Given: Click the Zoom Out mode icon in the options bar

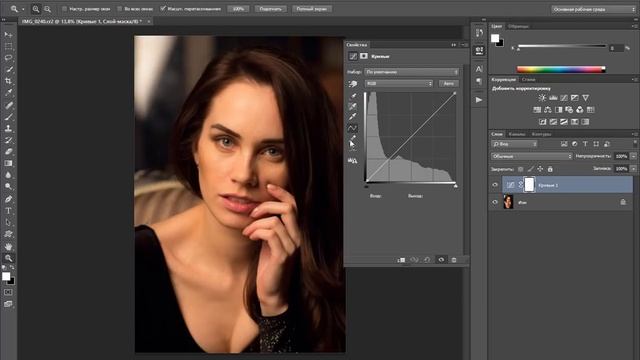Looking at the screenshot, I should pyautogui.click(x=47, y=9).
